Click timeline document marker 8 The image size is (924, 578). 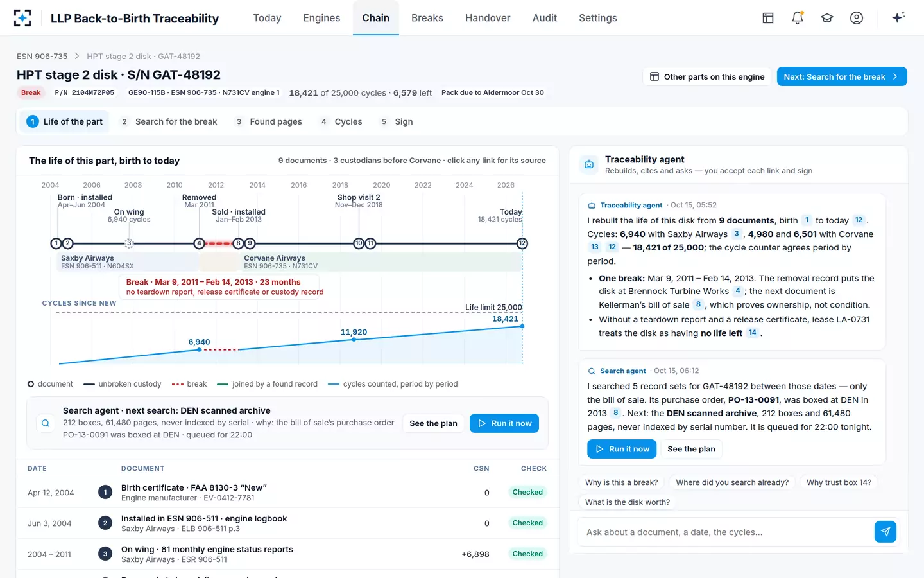click(238, 243)
